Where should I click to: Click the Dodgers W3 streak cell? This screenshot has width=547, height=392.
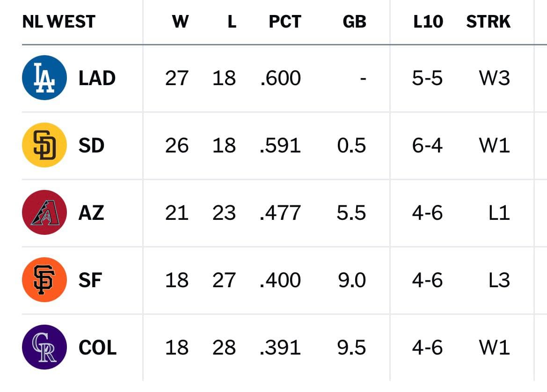[x=494, y=78]
